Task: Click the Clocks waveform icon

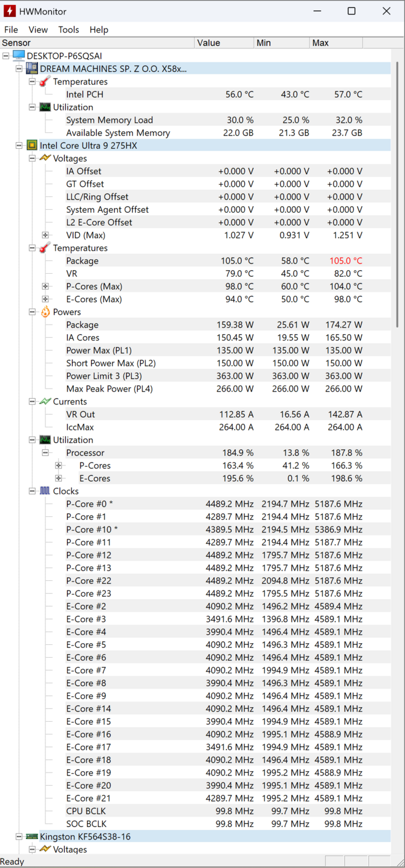Action: point(45,491)
